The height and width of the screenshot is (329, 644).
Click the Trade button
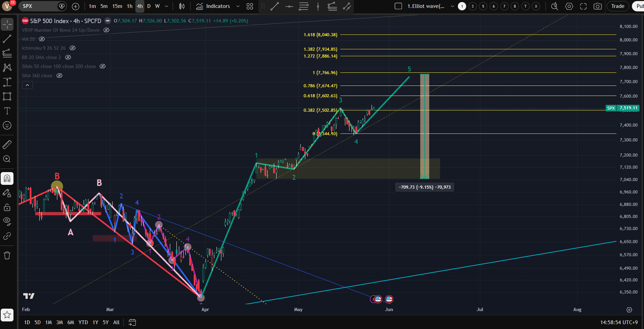click(x=618, y=6)
